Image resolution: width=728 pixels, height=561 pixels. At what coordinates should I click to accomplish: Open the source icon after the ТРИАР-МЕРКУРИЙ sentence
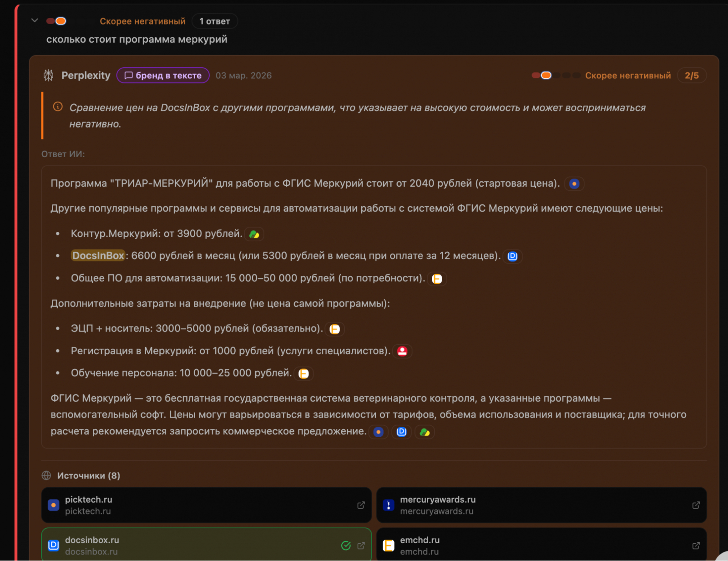pos(574,184)
